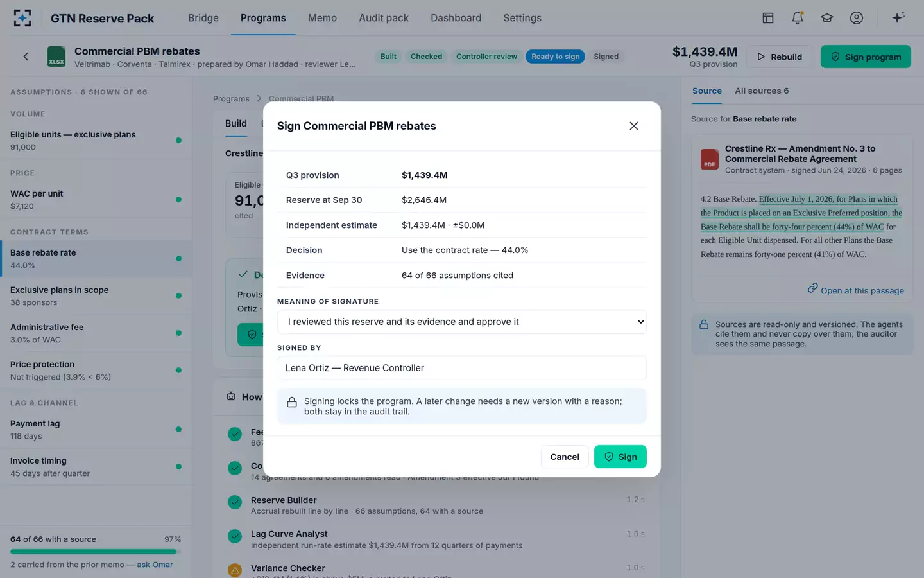Expand the Meaning of signature dropdown
This screenshot has height=578, width=924.
[x=461, y=322]
